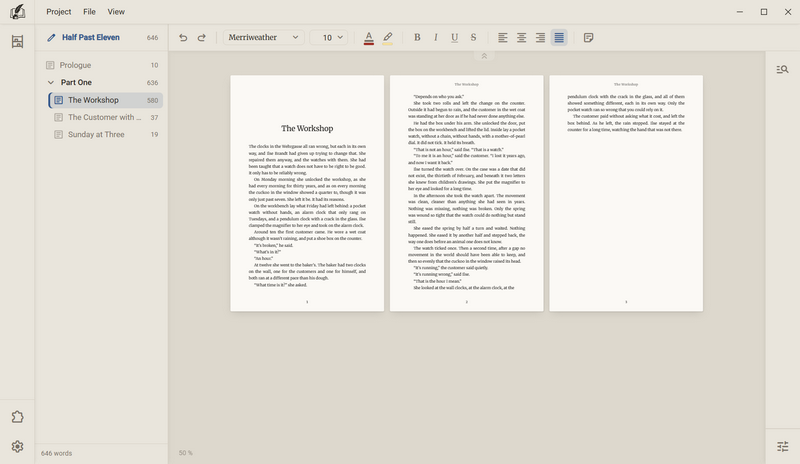
Task: Click The Workshop document icon
Action: coord(59,100)
